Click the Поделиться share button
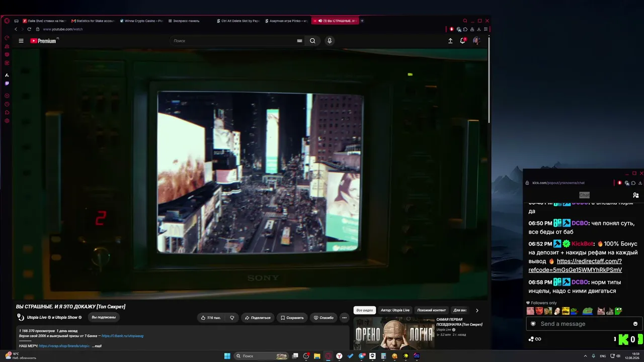 tap(258, 318)
